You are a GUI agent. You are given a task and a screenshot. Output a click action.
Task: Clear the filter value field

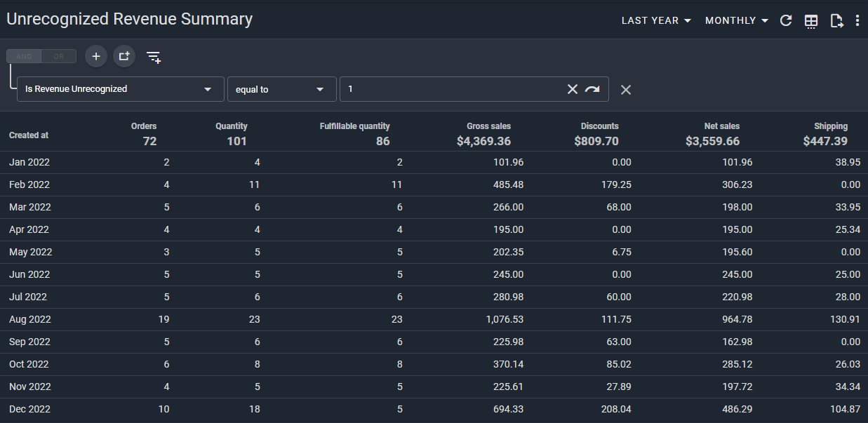[x=573, y=89]
